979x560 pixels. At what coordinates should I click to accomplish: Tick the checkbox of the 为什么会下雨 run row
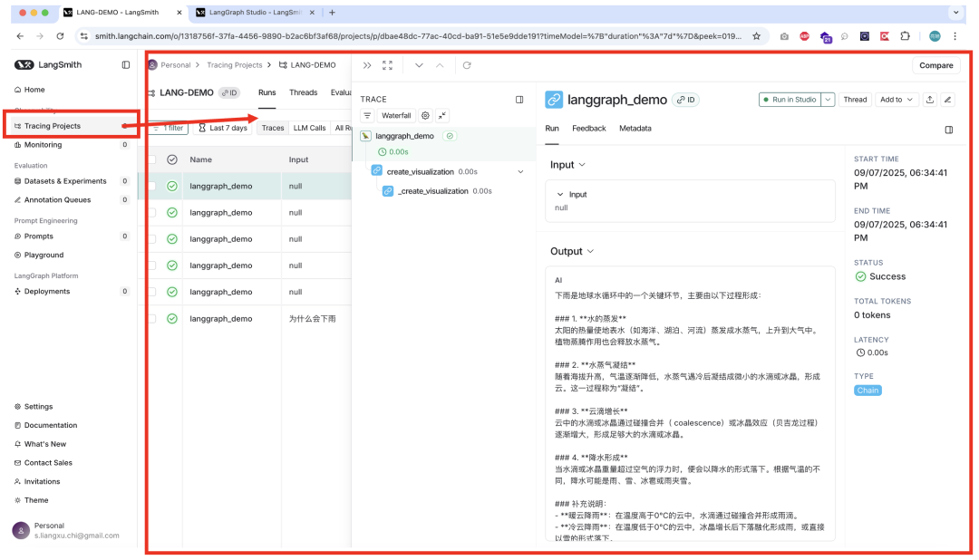pos(151,318)
